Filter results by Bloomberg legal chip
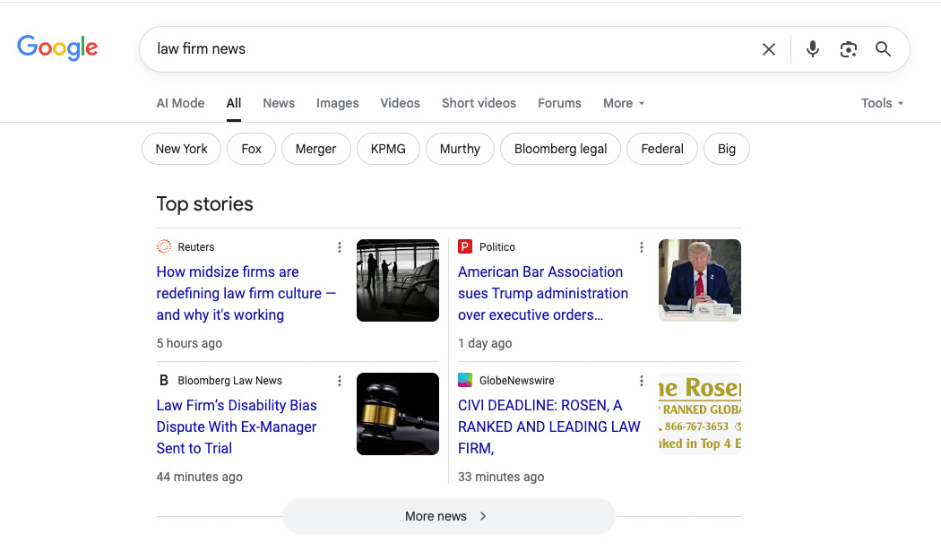Viewport: 941px width, 560px height. [x=560, y=149]
